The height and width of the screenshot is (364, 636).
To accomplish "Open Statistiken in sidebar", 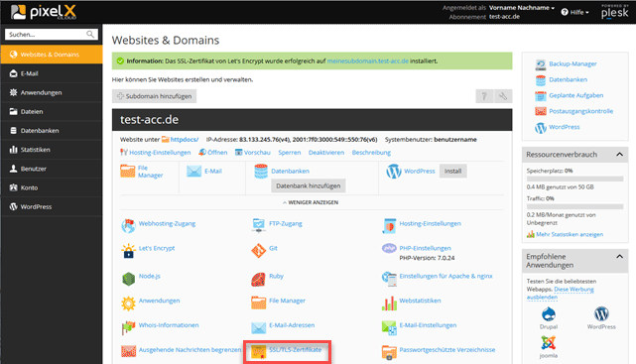I will point(52,150).
